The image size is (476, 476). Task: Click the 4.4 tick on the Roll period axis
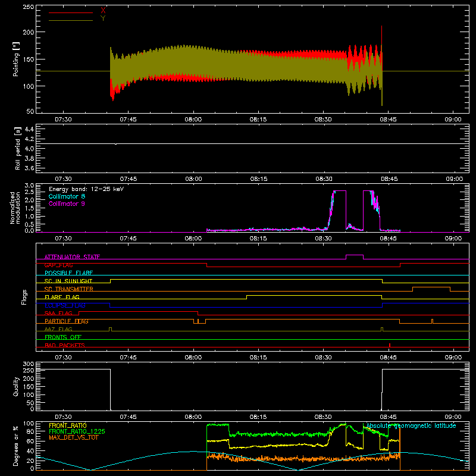(29, 129)
